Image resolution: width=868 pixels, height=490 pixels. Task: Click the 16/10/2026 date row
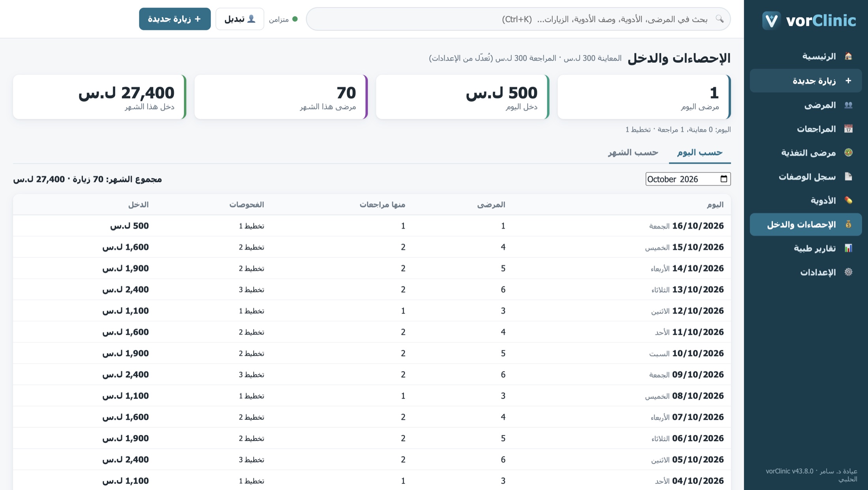[x=372, y=226]
